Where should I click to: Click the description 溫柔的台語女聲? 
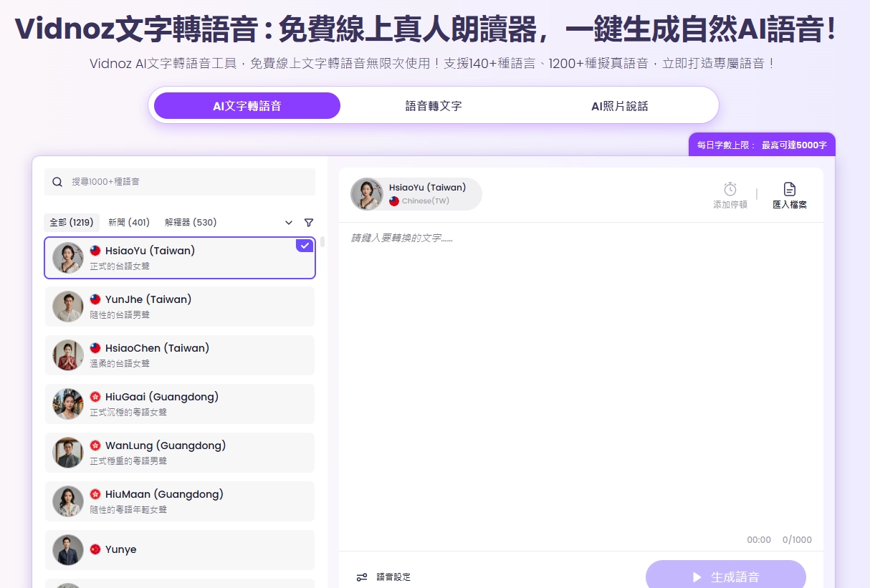120,364
